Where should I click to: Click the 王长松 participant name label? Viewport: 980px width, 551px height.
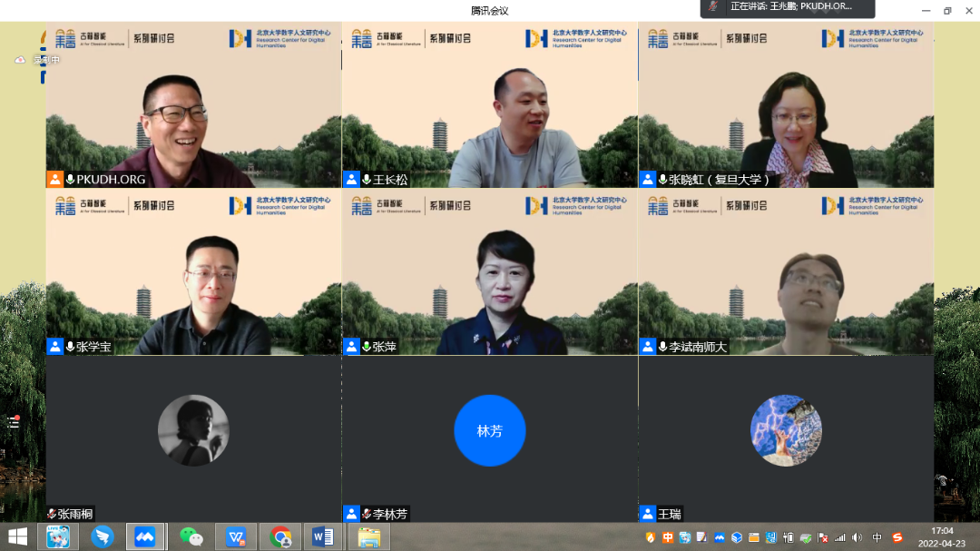point(390,180)
